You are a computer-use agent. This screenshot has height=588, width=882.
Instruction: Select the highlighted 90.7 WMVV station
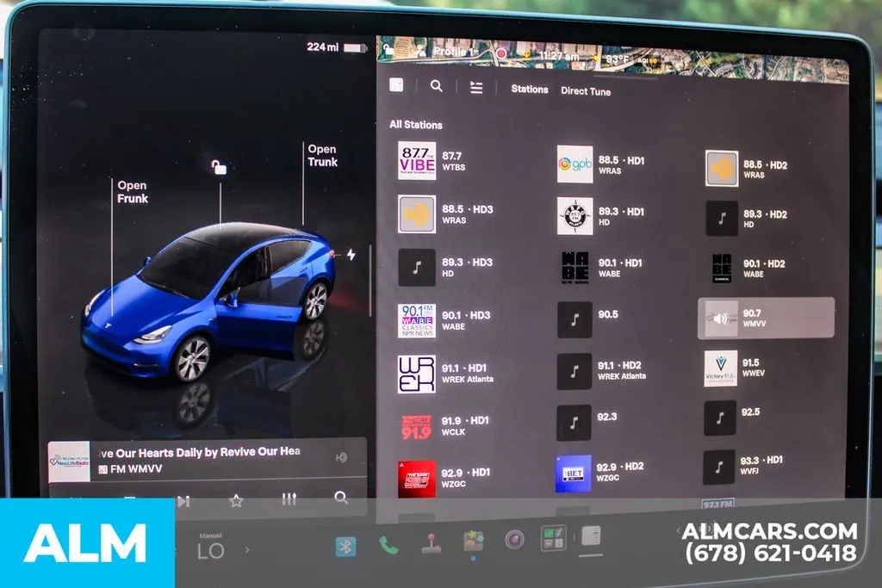click(766, 319)
